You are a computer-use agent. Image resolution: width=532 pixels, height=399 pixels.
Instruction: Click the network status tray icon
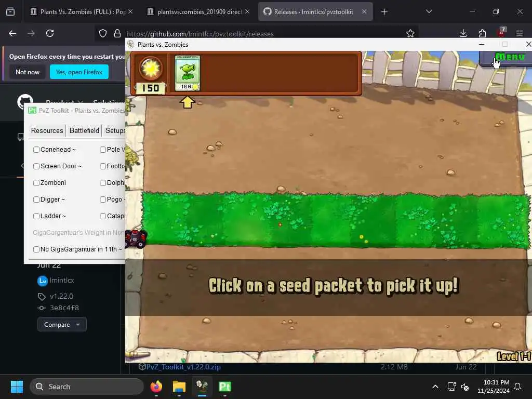pyautogui.click(x=451, y=387)
